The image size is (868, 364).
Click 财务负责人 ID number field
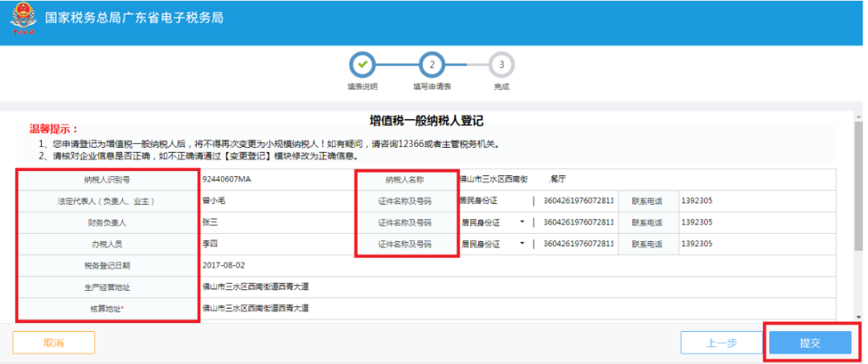point(577,223)
